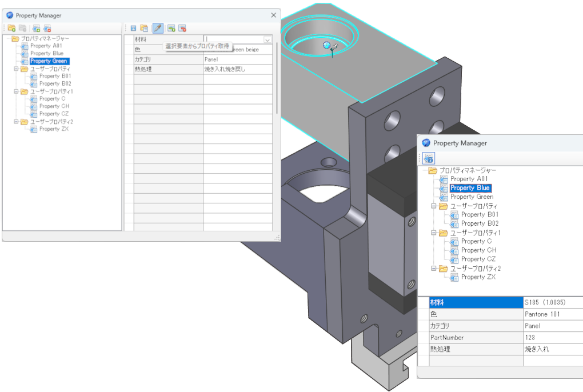Select Property Green in lower panel tree
The image size is (583, 392).
(x=472, y=197)
